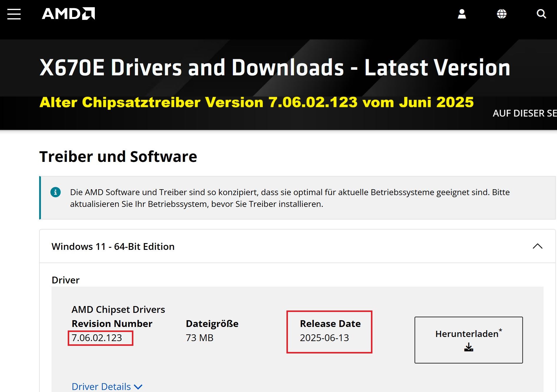Viewport: 557px width, 392px height.
Task: Open search with the magnifier icon
Action: [x=541, y=14]
